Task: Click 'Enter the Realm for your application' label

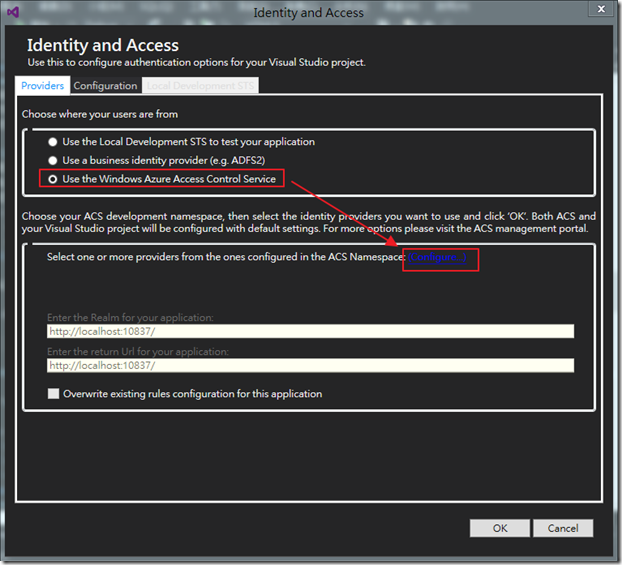Action: (130, 317)
